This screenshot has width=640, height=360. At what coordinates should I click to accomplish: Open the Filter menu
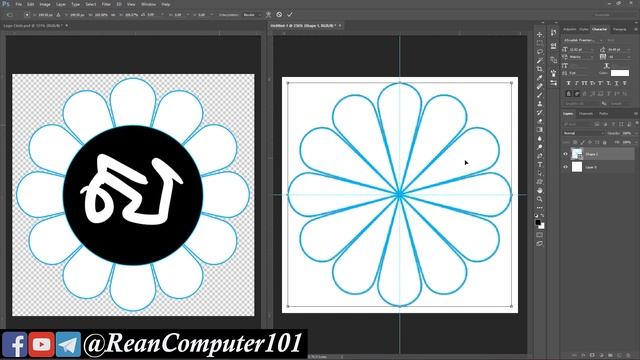point(106,4)
